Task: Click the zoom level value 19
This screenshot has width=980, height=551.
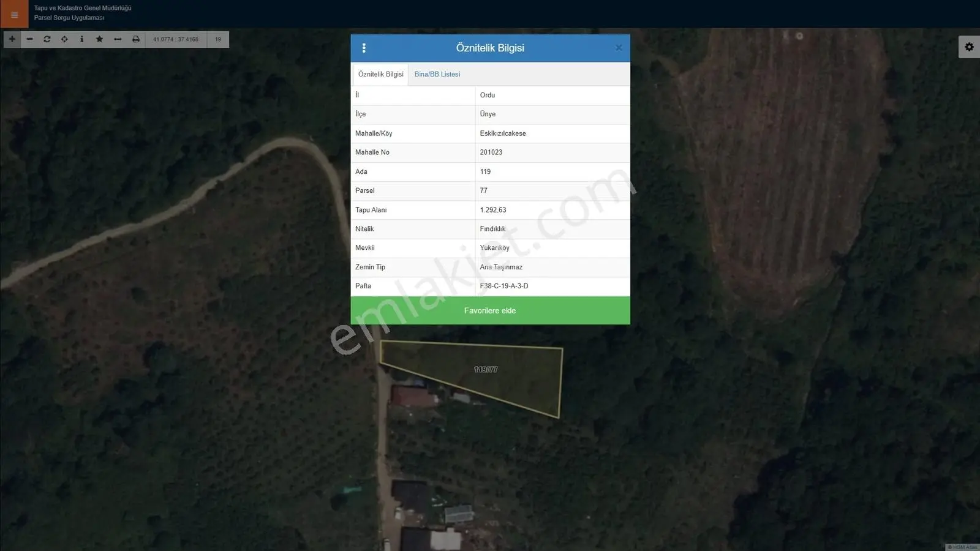Action: coord(218,39)
